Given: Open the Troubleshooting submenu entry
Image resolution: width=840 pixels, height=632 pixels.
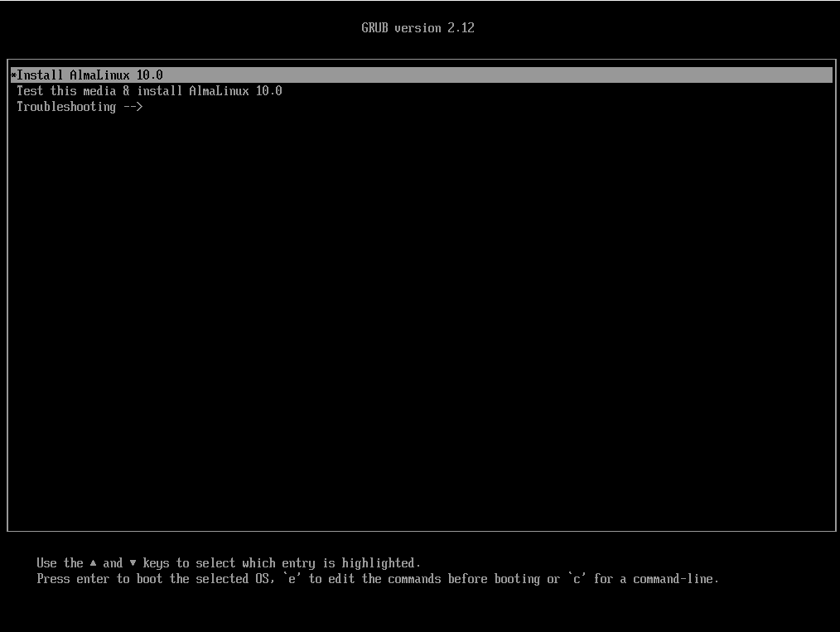Looking at the screenshot, I should [66, 107].
